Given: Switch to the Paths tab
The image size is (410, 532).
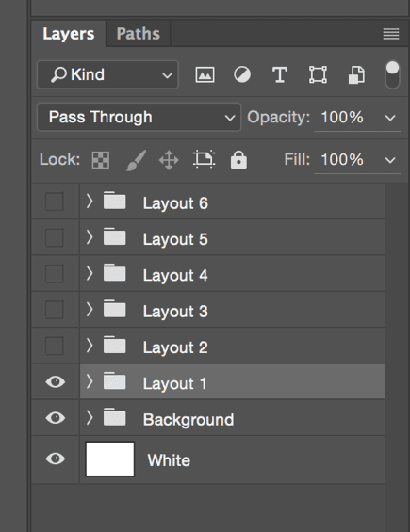Looking at the screenshot, I should pos(138,34).
